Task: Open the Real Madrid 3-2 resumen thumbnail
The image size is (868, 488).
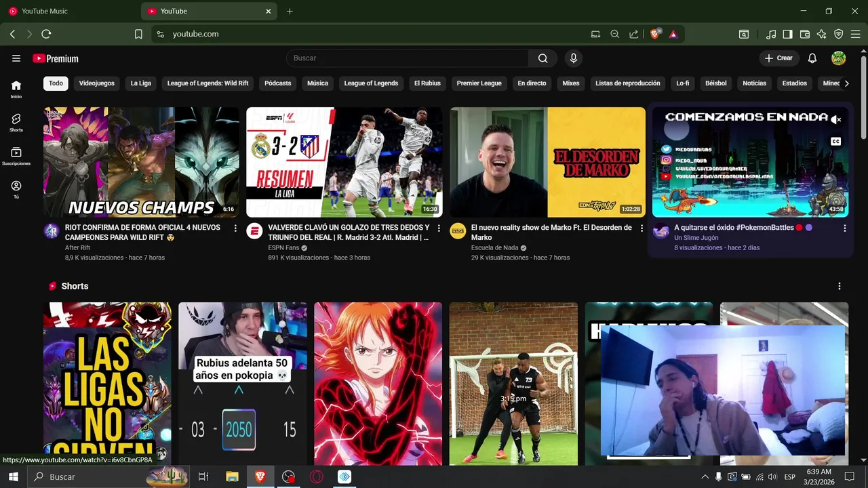Action: [x=344, y=162]
